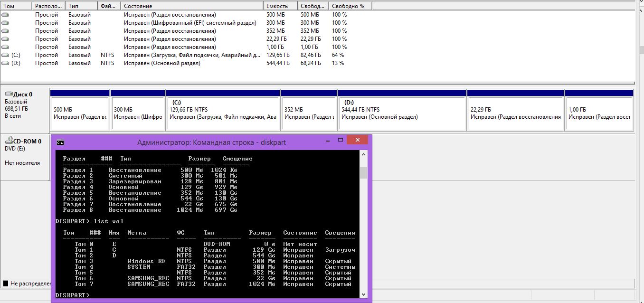This screenshot has height=303, width=644.
Task: Select the 22,29 ГБ recovery partition block
Action: 515,113
